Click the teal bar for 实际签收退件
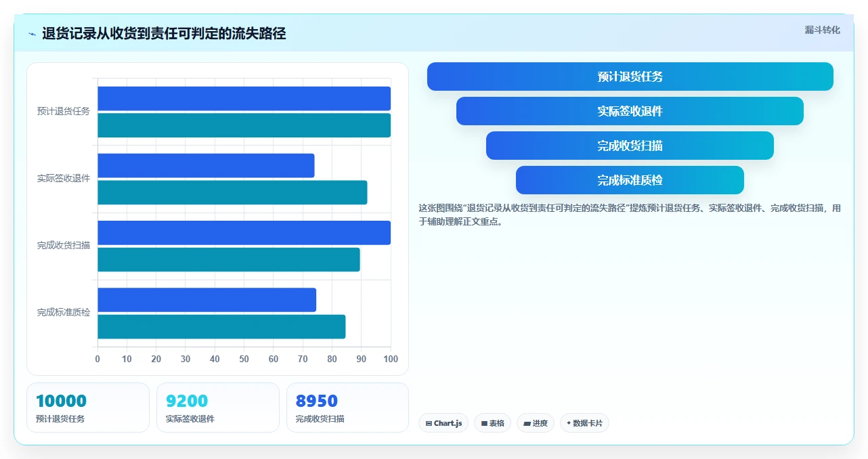868x459 pixels. [x=232, y=192]
